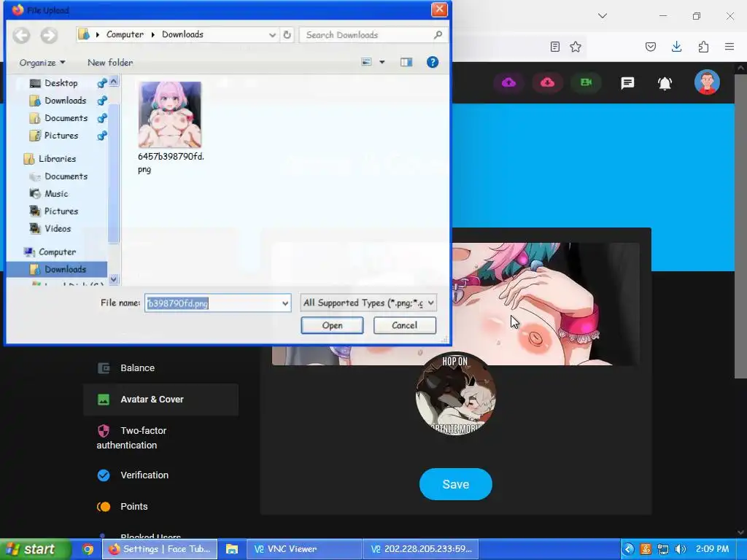Viewport: 747px width, 560px height.
Task: Open the Avatar & Cover section
Action: [x=161, y=400]
